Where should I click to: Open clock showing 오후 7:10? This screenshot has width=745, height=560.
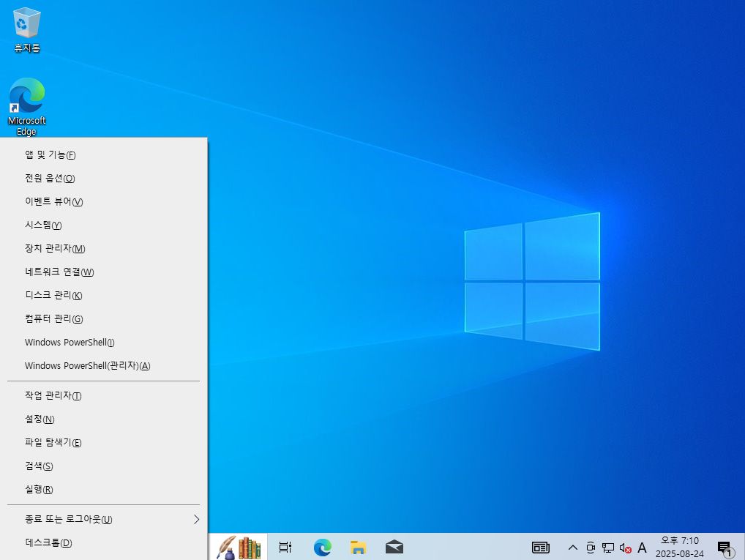pos(680,547)
